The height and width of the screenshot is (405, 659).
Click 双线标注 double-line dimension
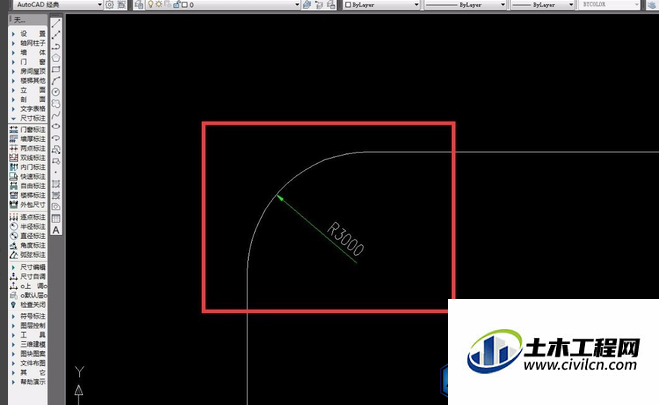click(28, 158)
